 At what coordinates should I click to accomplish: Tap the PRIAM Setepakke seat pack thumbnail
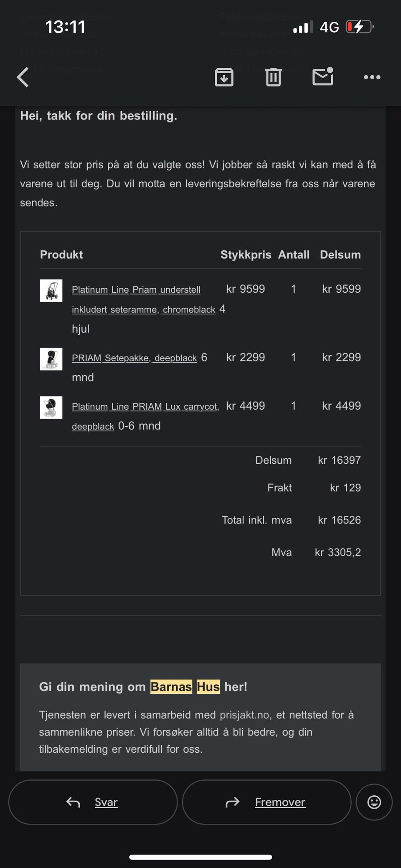pyautogui.click(x=51, y=359)
